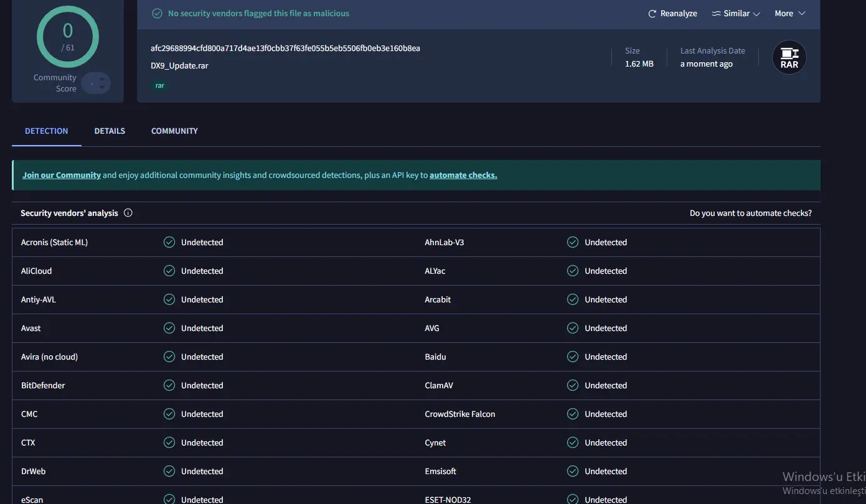Click the checkmark icon for ClamAV
Viewport: 866px width, 504px height.
pyautogui.click(x=573, y=385)
